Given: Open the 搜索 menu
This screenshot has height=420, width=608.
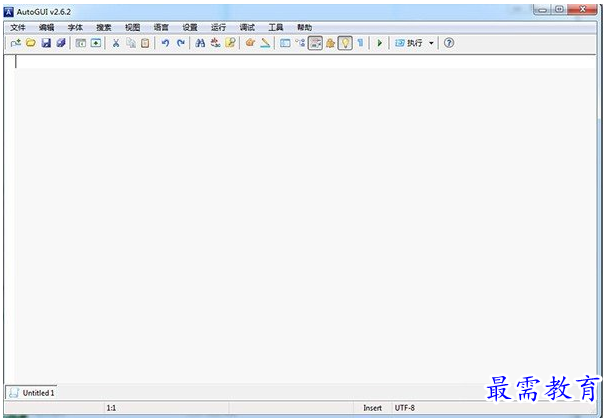Looking at the screenshot, I should pos(104,27).
